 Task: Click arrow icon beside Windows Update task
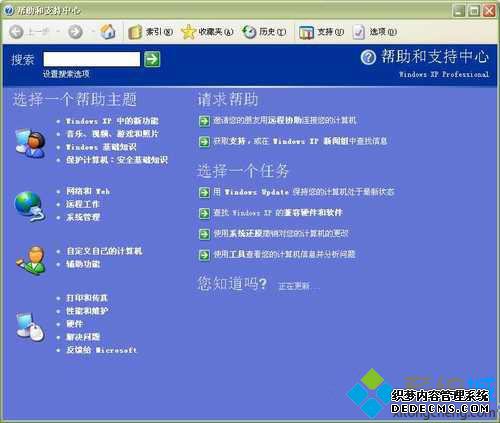204,192
